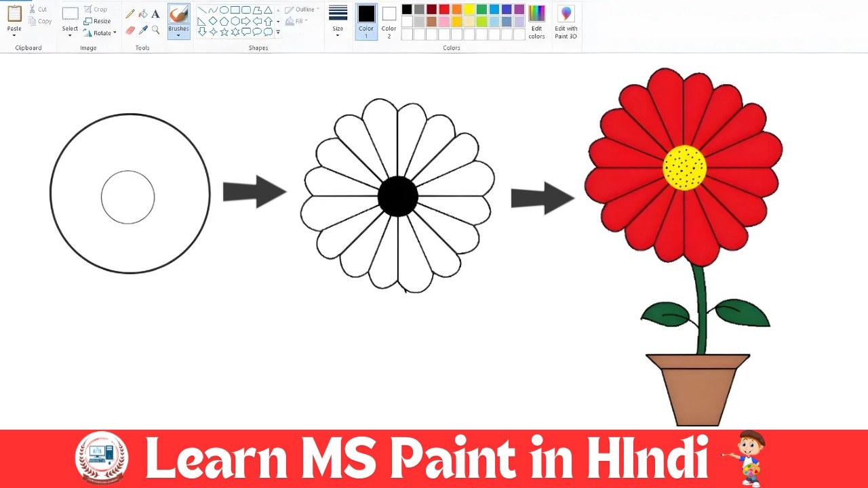Select the Eraser tool

click(x=130, y=30)
